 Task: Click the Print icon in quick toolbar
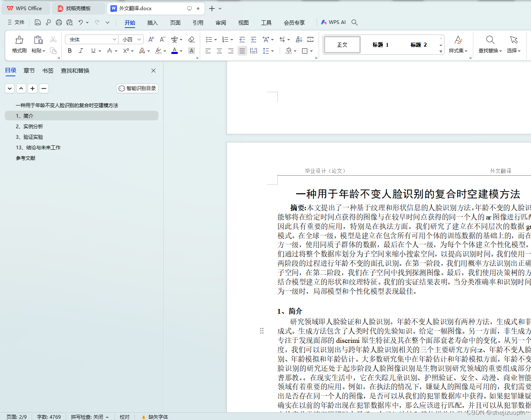(x=59, y=22)
